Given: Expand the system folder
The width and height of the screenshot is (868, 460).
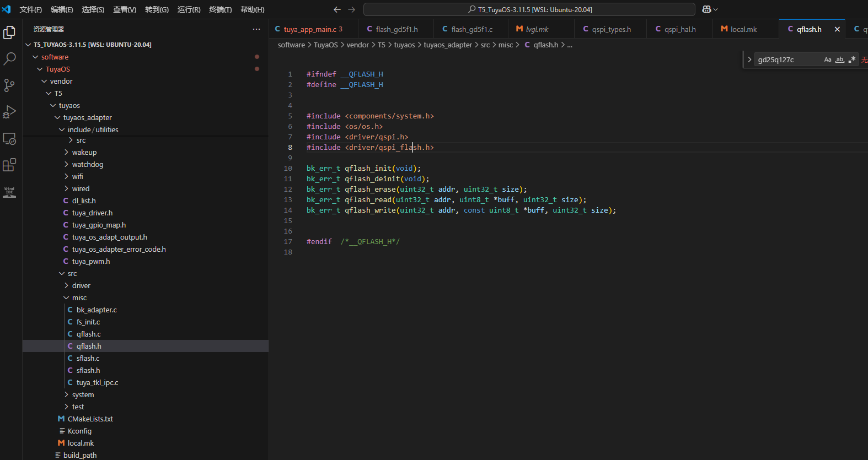Looking at the screenshot, I should coord(146,394).
